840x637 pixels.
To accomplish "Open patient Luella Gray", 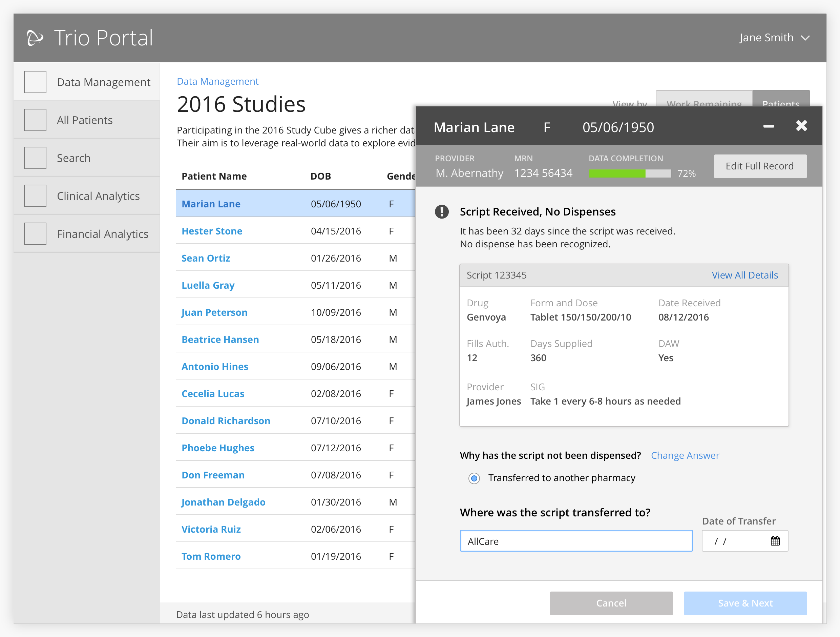I will click(x=208, y=285).
